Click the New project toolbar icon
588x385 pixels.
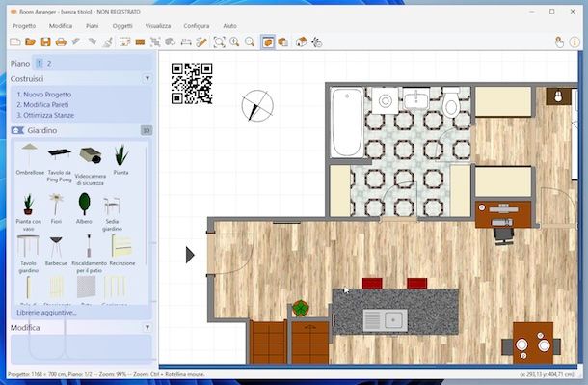[x=15, y=42]
